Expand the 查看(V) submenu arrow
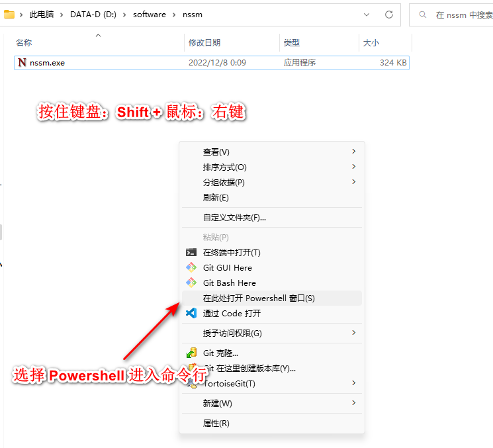 354,152
